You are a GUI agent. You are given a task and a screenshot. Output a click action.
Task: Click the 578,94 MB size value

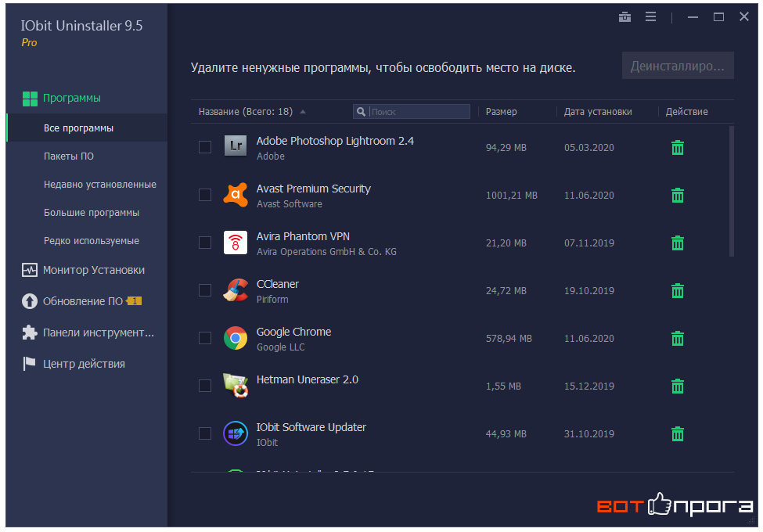tap(509, 338)
